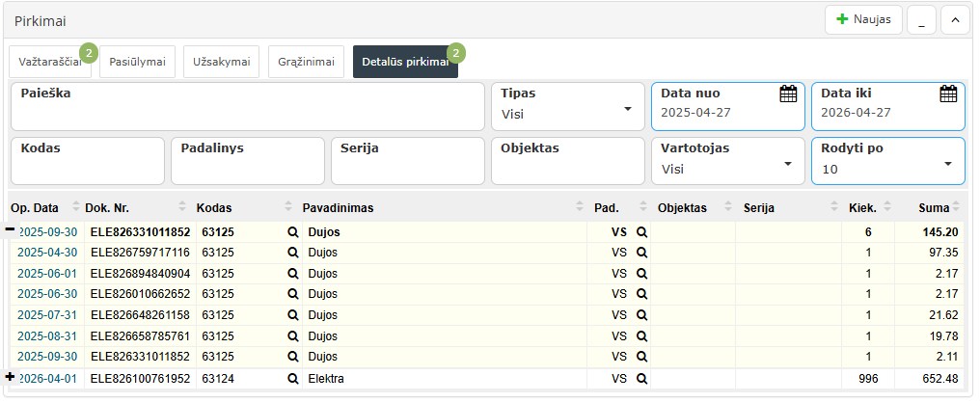This screenshot has width=980, height=402.
Task: Open the 2025-06-30 date link
Action: 47,294
